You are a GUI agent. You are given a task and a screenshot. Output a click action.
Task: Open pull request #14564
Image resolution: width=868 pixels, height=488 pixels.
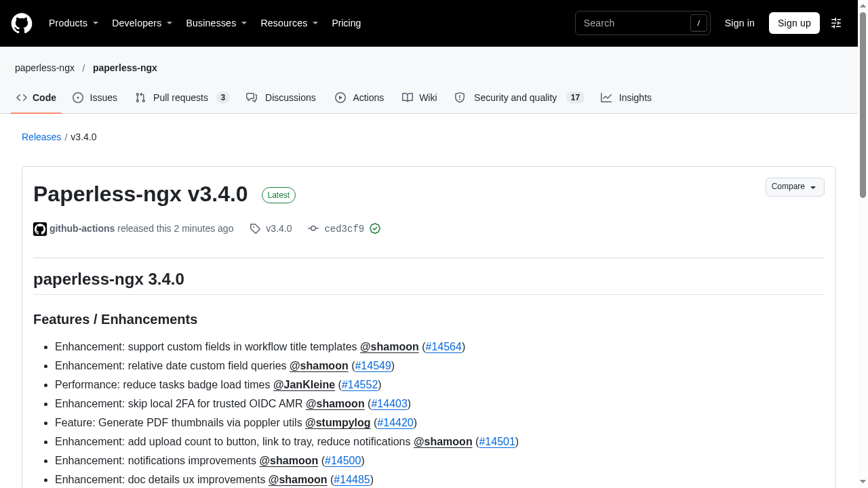click(443, 347)
